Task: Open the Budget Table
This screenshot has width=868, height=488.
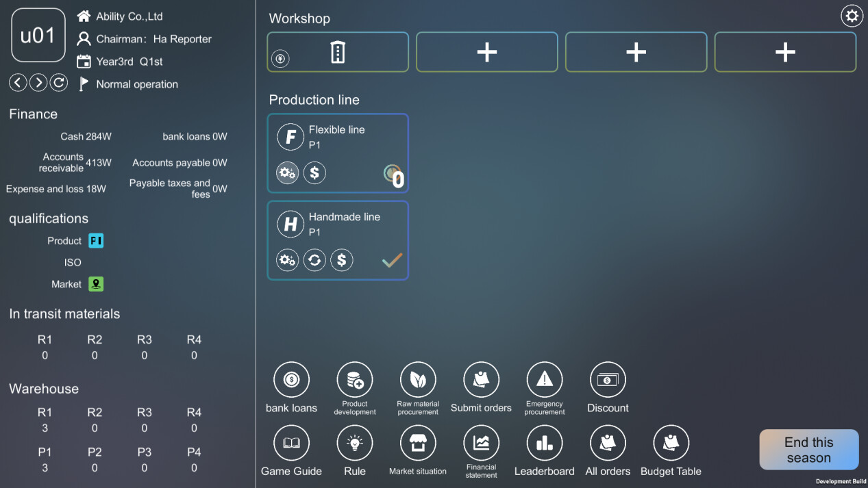Action: (671, 443)
